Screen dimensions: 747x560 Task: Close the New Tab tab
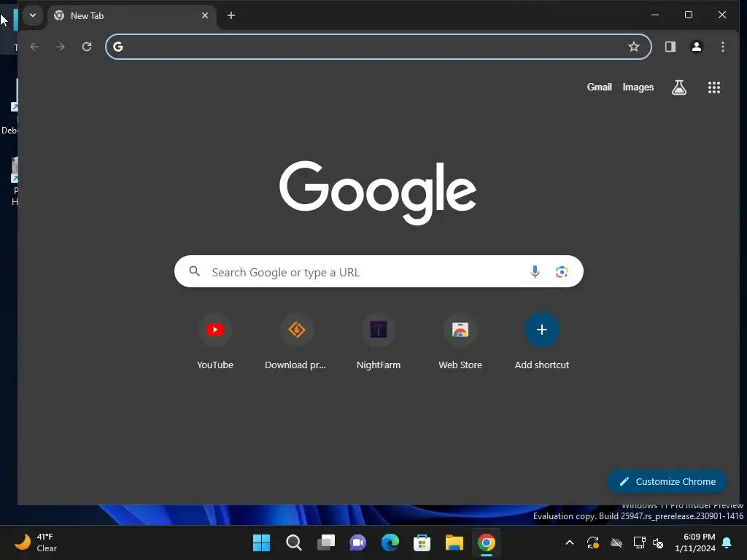(x=205, y=16)
